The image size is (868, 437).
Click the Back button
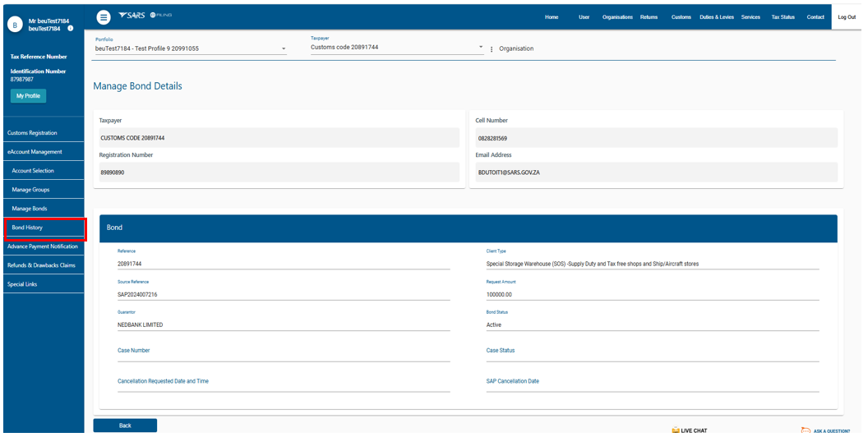click(125, 425)
